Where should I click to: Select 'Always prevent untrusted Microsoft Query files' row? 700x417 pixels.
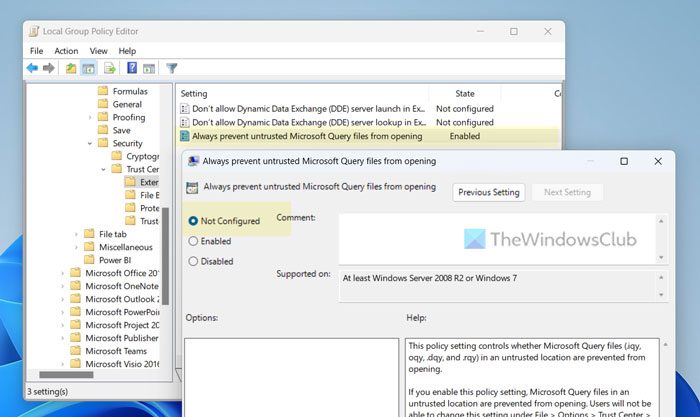point(368,136)
